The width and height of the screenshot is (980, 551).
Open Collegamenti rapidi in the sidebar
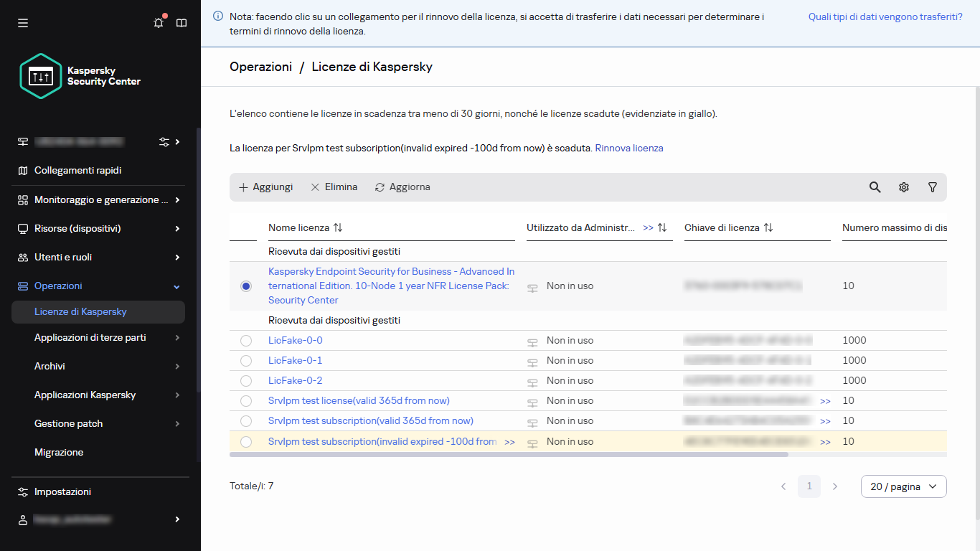tap(77, 171)
